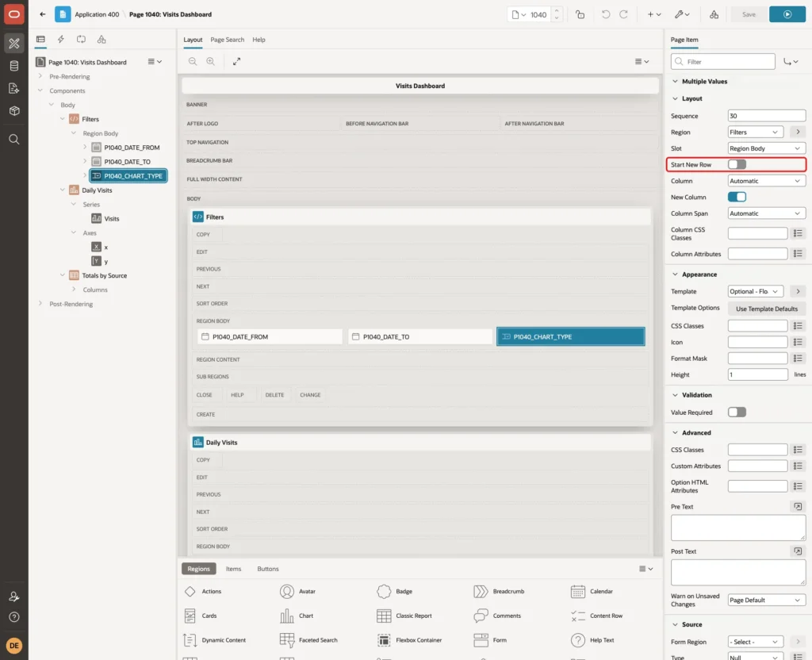Click the Use Template Defaults button

[767, 309]
